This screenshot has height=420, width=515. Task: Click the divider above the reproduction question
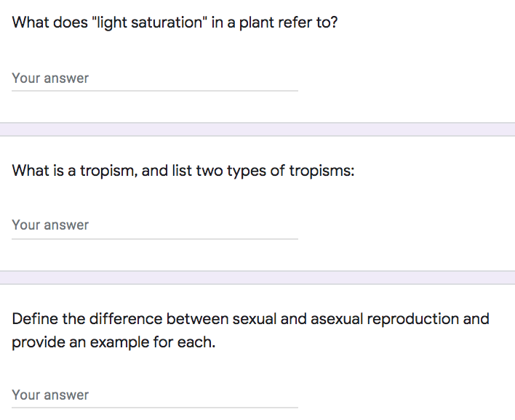pyautogui.click(x=257, y=278)
